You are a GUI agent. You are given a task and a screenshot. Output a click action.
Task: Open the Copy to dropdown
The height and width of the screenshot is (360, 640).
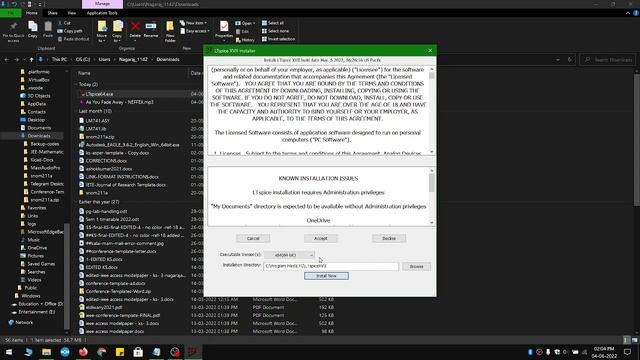[x=118, y=31]
